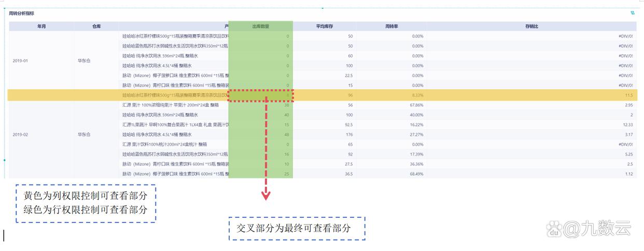Click average inventory value 65

tap(350, 144)
